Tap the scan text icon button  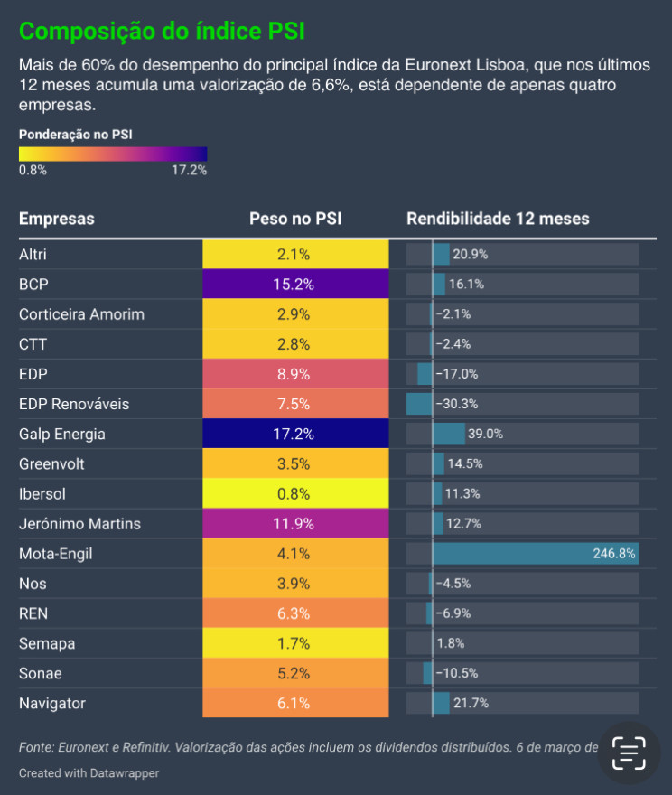629,753
